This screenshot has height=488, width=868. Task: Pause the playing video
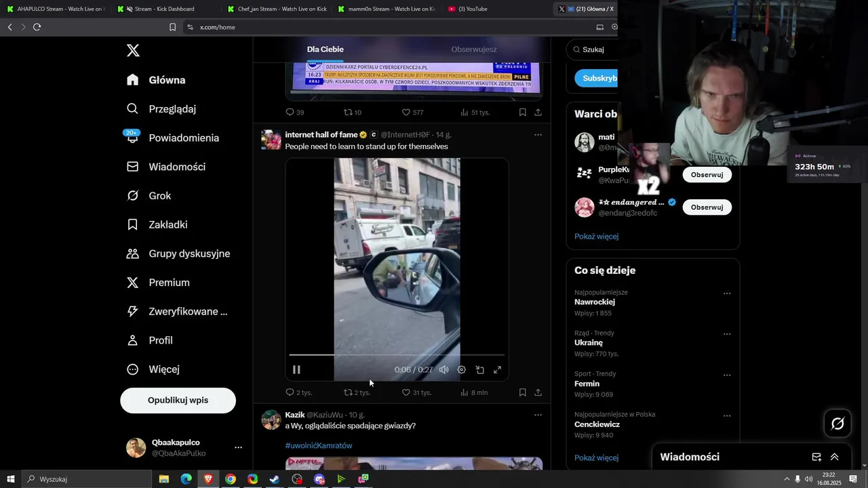pyautogui.click(x=296, y=369)
